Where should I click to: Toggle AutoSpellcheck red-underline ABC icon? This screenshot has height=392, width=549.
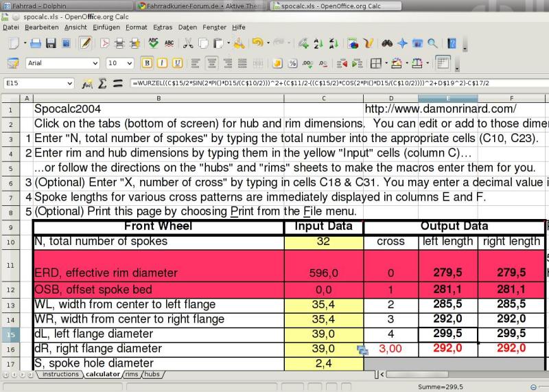tap(169, 43)
